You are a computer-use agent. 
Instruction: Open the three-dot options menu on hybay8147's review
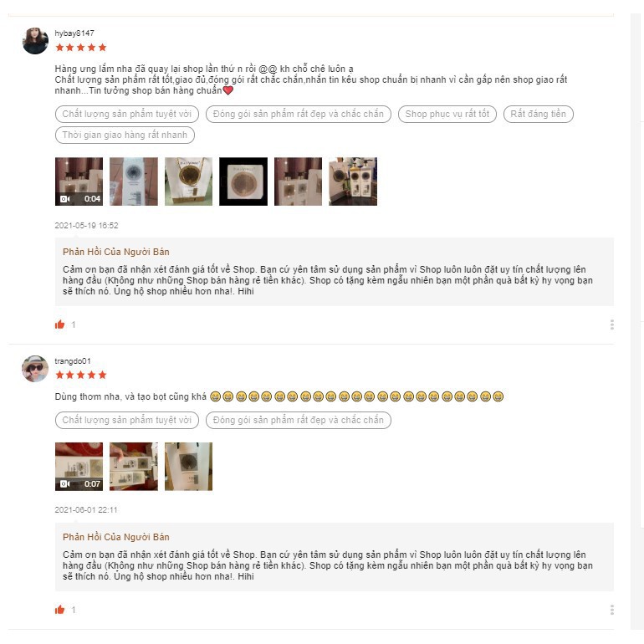tap(612, 325)
